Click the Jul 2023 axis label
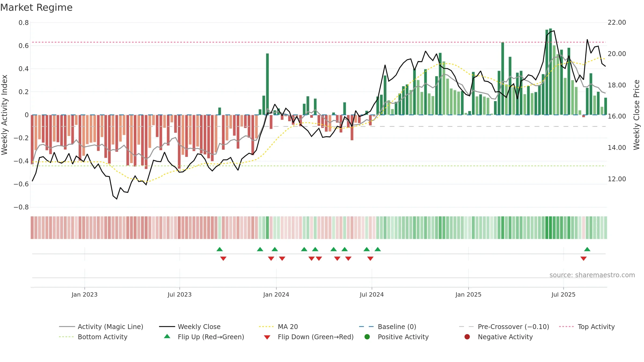 (x=180, y=294)
